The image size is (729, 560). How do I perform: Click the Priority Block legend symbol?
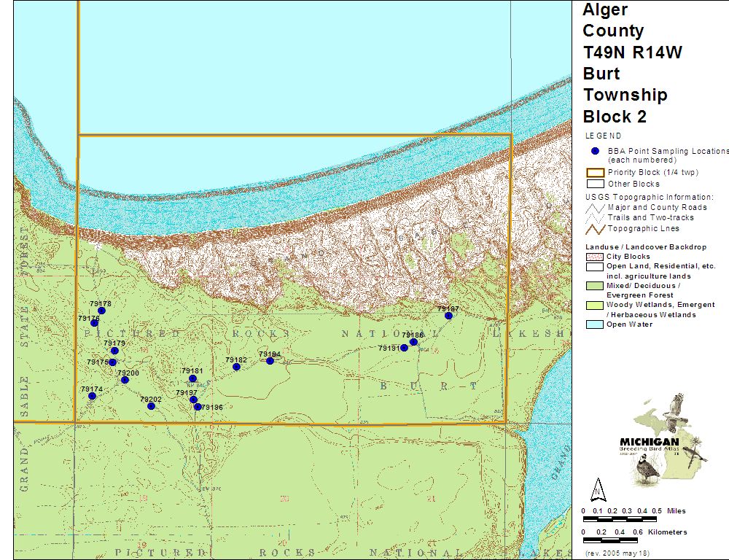tap(595, 173)
